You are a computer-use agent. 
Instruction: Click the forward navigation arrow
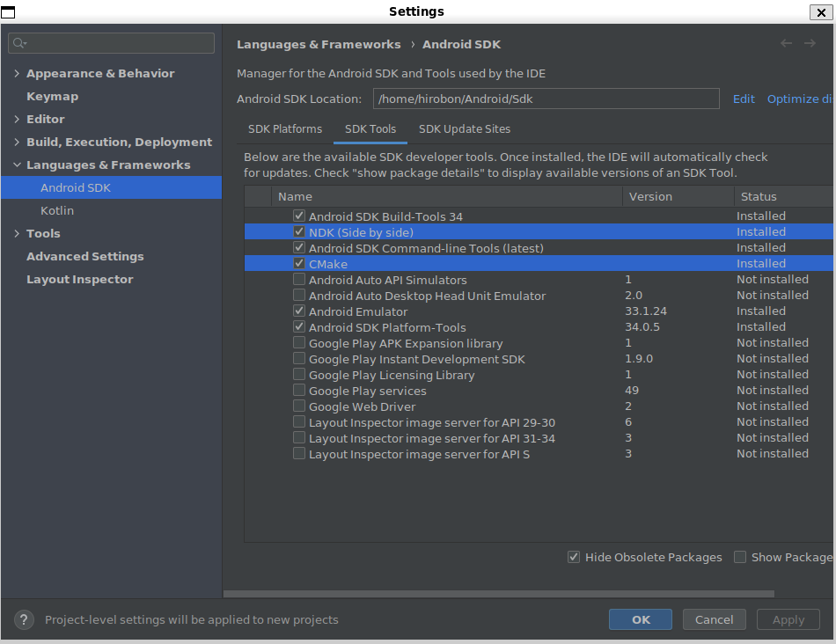[810, 44]
